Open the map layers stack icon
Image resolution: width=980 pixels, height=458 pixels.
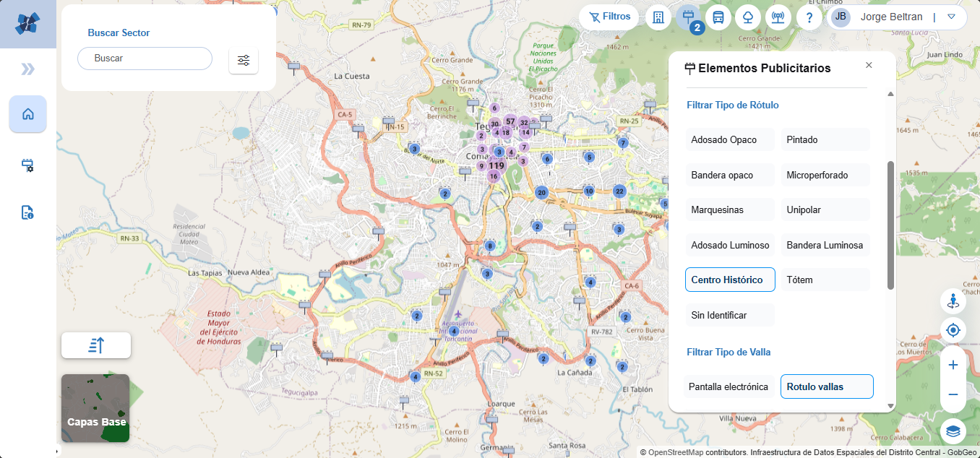point(953,431)
